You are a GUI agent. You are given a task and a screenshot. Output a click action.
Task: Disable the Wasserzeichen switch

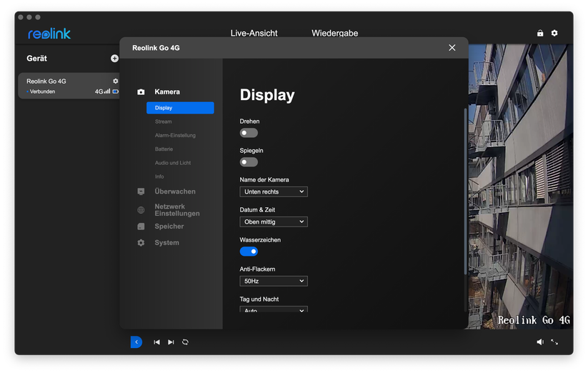click(249, 252)
